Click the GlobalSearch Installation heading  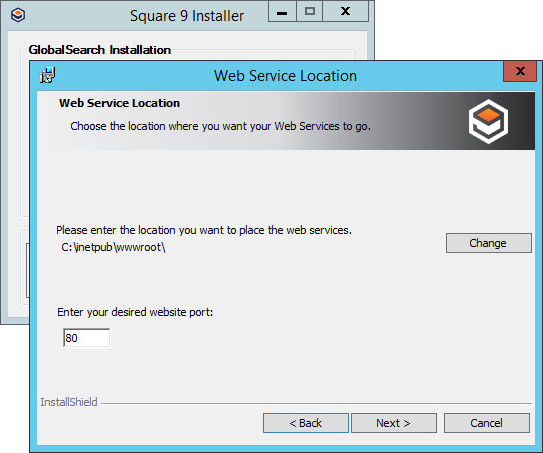[x=99, y=50]
